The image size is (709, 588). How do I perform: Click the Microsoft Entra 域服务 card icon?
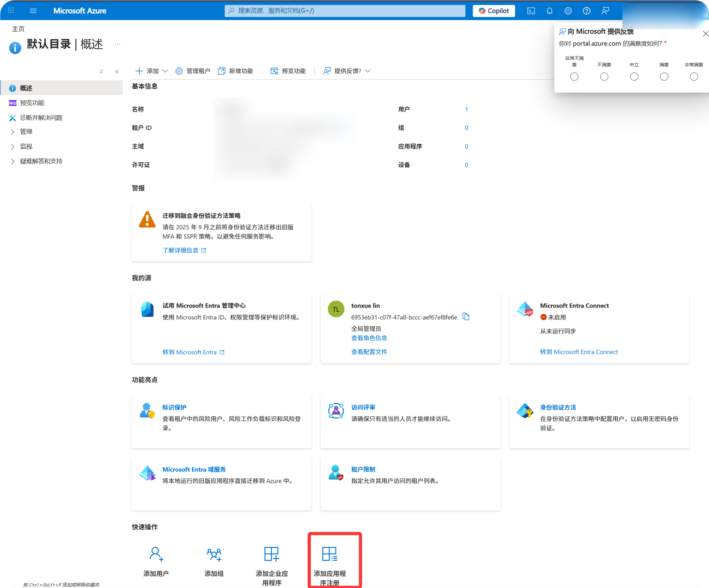pos(147,473)
